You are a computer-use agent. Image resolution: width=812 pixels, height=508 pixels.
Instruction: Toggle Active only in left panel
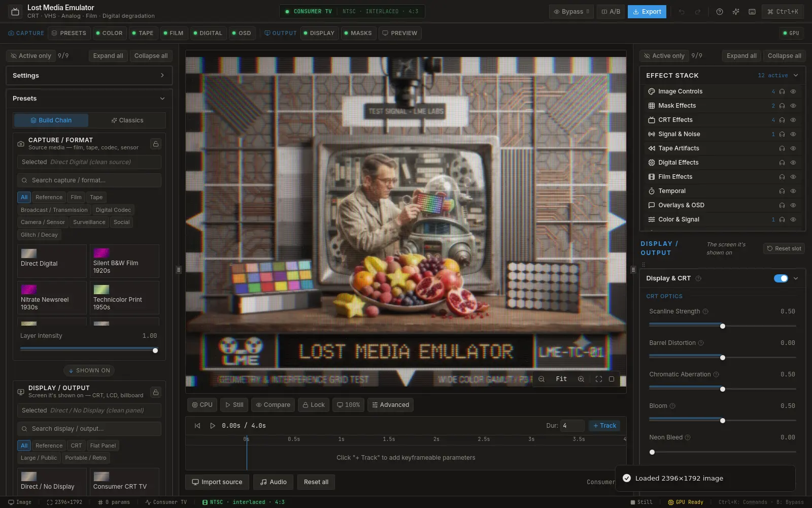[31, 56]
